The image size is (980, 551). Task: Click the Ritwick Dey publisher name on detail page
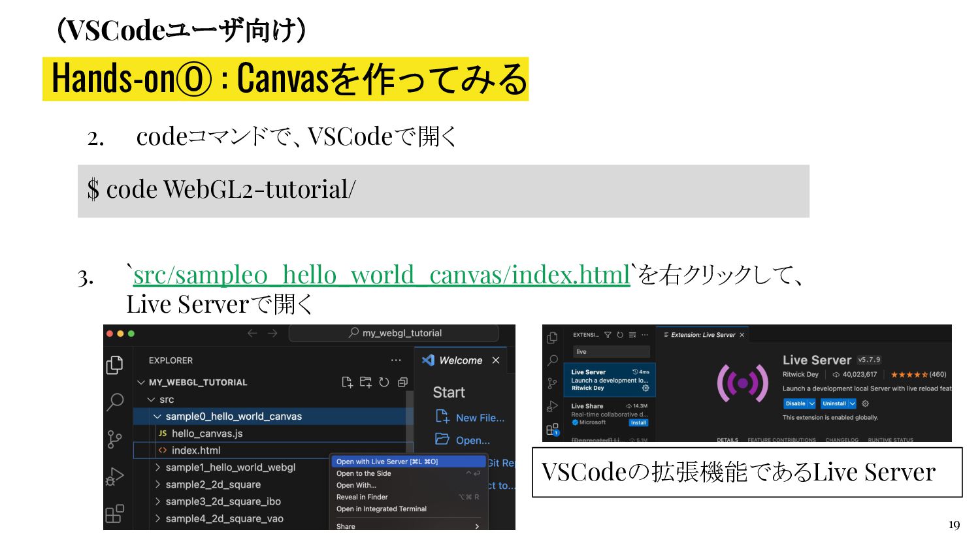[800, 375]
